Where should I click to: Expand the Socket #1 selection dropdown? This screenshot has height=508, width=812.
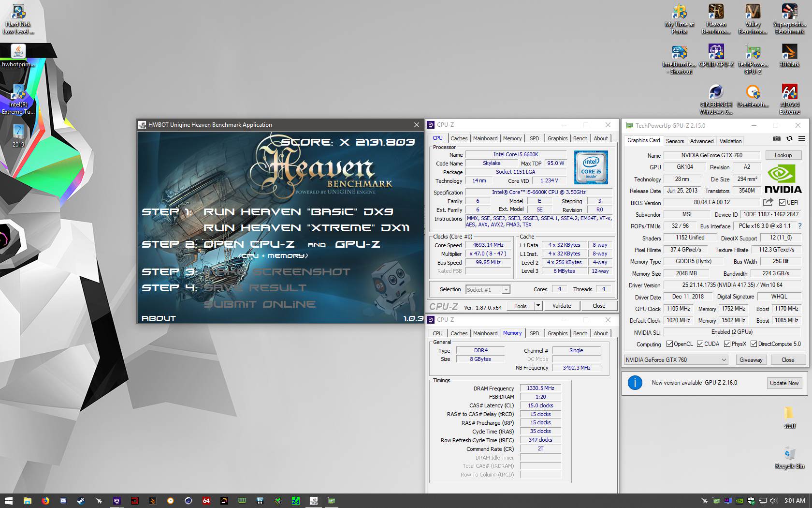[x=506, y=290]
